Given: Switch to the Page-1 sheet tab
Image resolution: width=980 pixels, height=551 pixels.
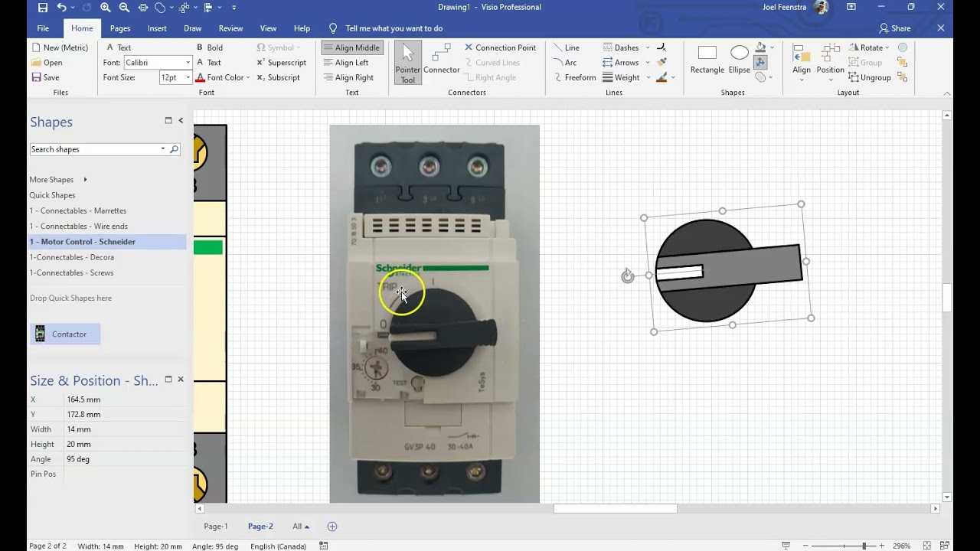Looking at the screenshot, I should (215, 527).
